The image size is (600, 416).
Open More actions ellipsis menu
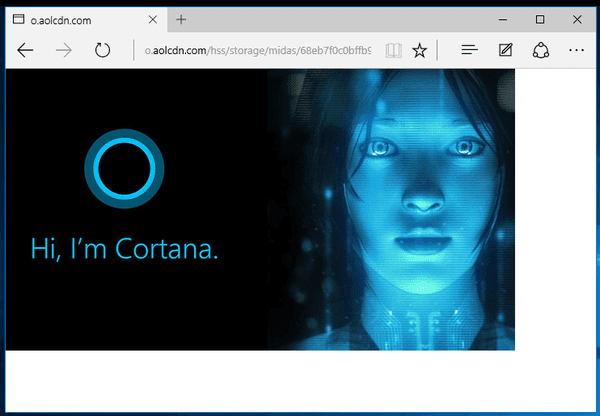coord(576,50)
